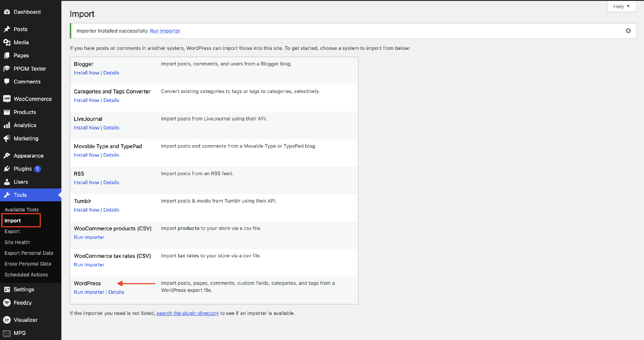Click the Marketing megaphone icon
The width and height of the screenshot is (644, 340).
point(7,138)
